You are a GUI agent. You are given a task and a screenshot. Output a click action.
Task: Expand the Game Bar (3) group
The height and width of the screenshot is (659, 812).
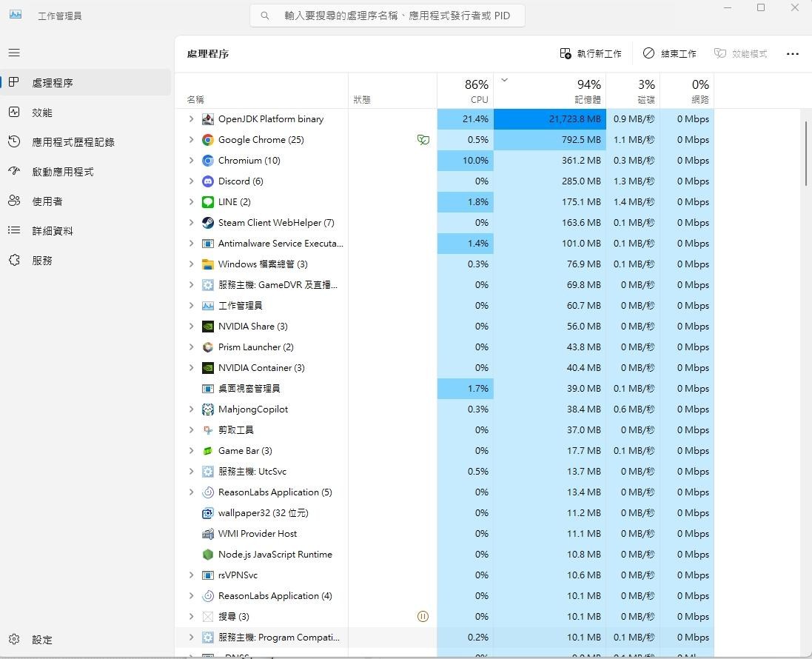pos(191,451)
